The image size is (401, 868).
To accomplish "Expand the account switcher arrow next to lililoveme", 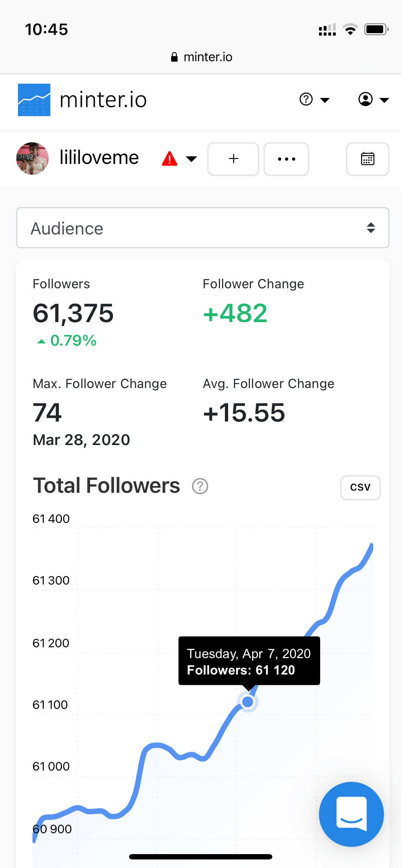I will [x=191, y=159].
